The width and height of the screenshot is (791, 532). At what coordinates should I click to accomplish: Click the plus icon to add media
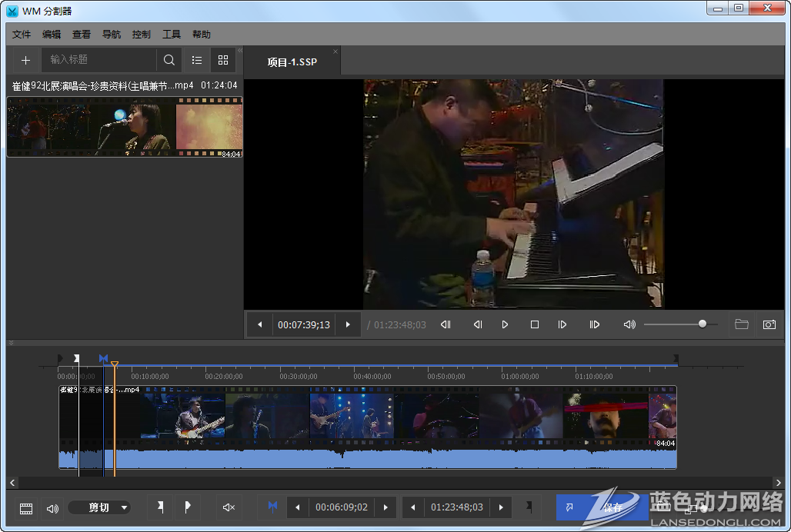pos(25,60)
